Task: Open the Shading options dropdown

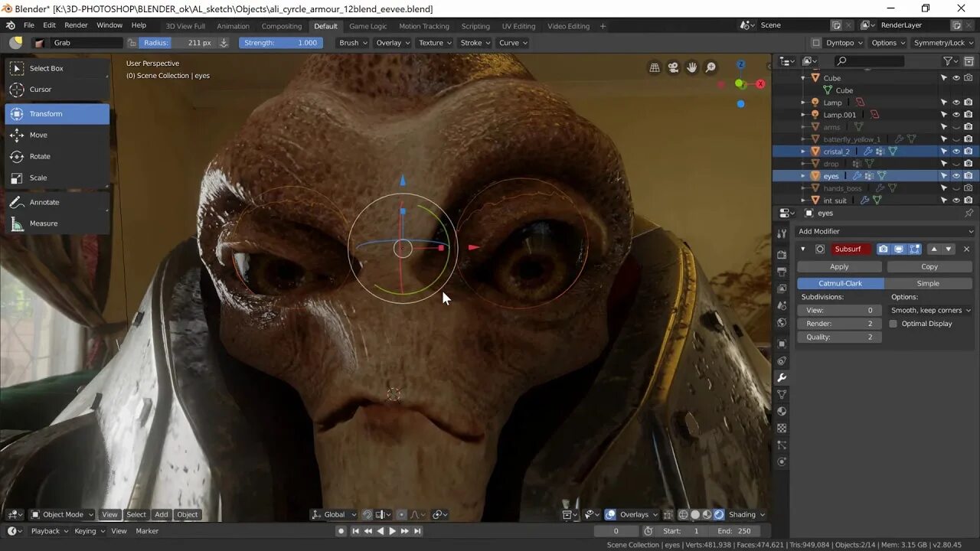Action: [746, 514]
